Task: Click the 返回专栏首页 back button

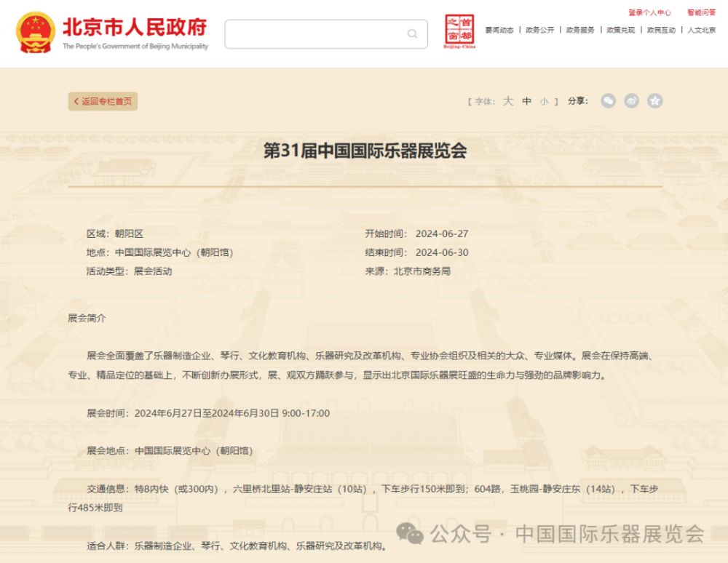Action: click(x=103, y=102)
